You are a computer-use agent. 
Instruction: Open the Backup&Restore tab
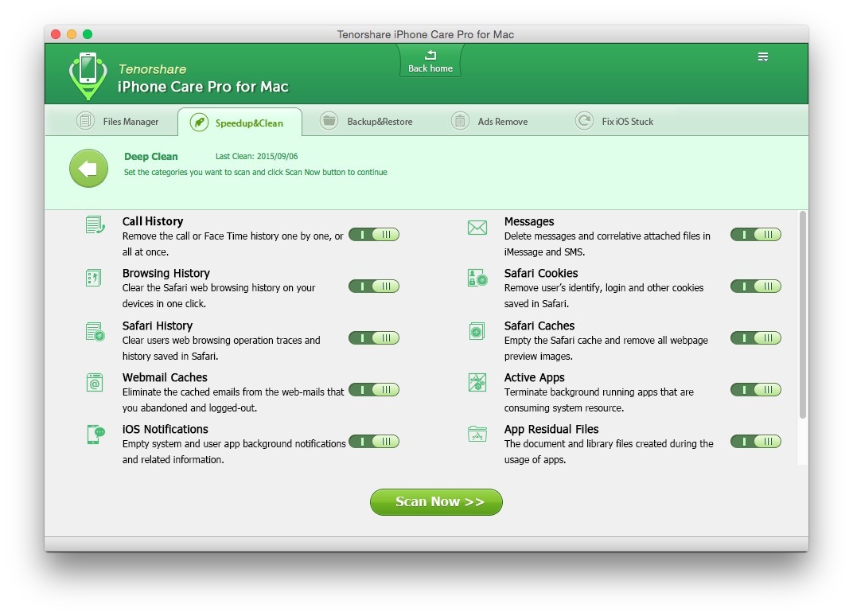367,122
